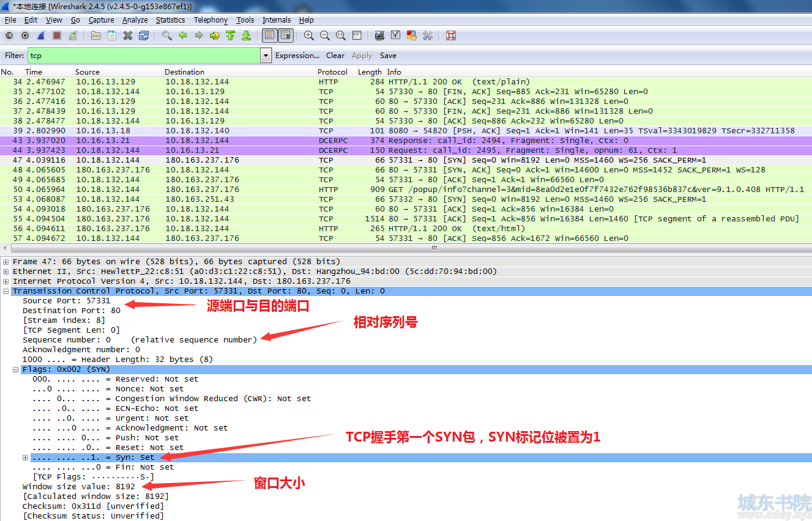812x521 pixels.
Task: Reload this capture file icon
Action: pyautogui.click(x=144, y=35)
